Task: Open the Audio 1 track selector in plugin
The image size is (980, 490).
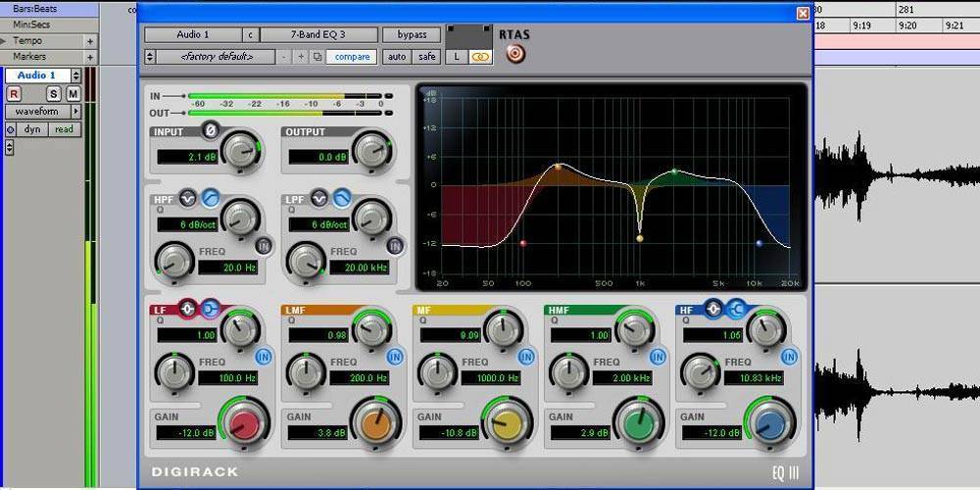Action: pos(193,35)
